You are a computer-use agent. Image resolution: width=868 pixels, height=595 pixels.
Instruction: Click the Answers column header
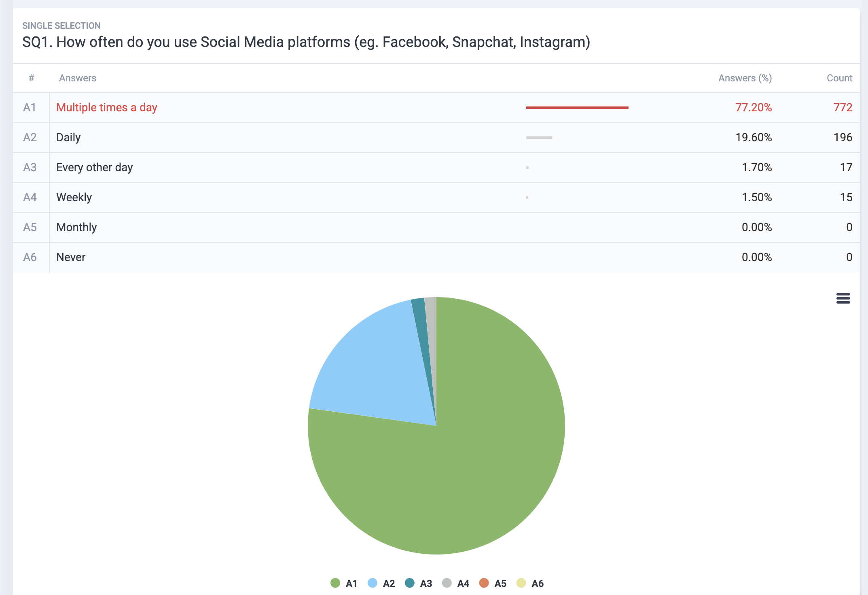click(77, 78)
